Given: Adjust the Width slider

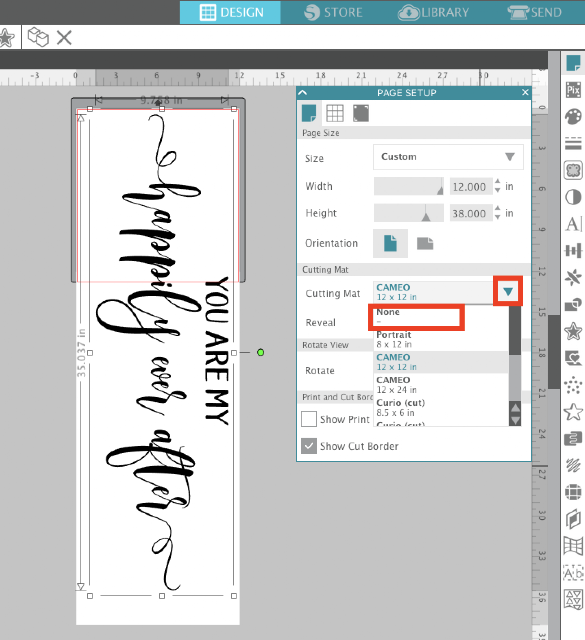Looking at the screenshot, I should click(x=409, y=187).
